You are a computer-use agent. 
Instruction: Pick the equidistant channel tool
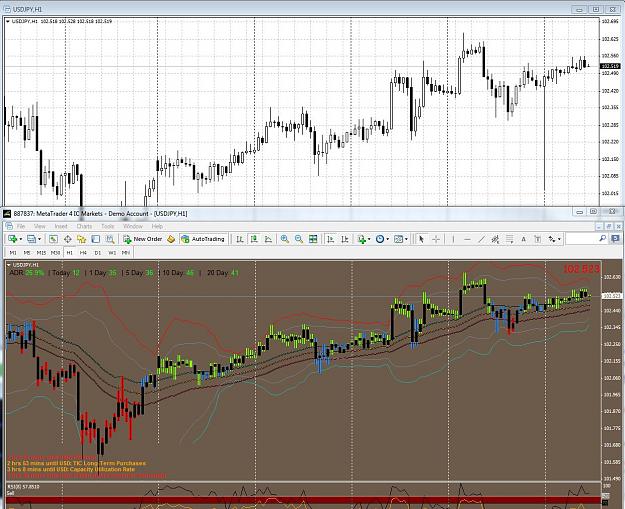click(x=495, y=239)
